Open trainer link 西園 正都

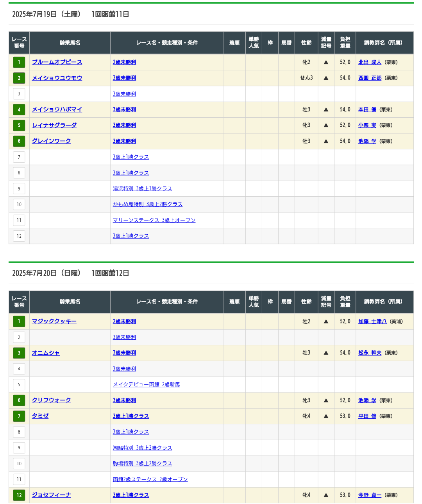click(x=370, y=78)
